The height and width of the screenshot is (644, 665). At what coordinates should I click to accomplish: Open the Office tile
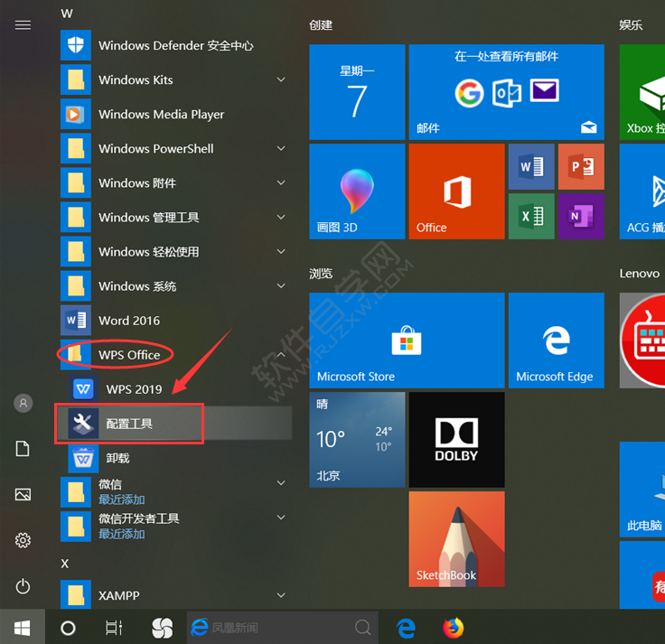[x=457, y=191]
